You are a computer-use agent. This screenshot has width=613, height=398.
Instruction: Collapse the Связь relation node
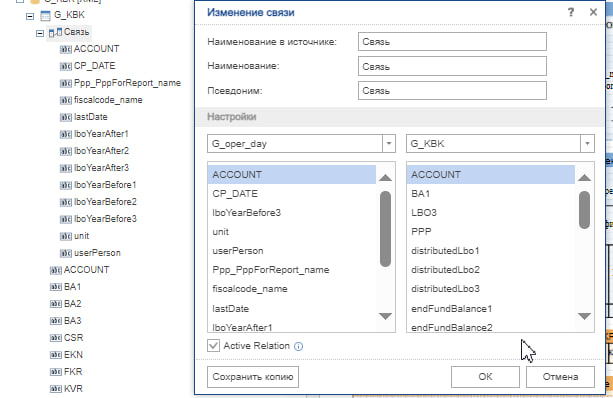click(40, 34)
